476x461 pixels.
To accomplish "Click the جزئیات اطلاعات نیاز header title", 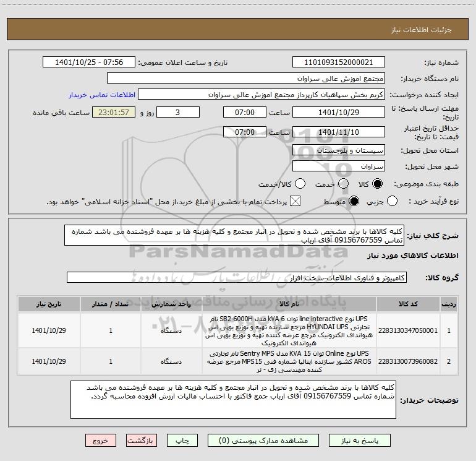I will click(x=422, y=30).
